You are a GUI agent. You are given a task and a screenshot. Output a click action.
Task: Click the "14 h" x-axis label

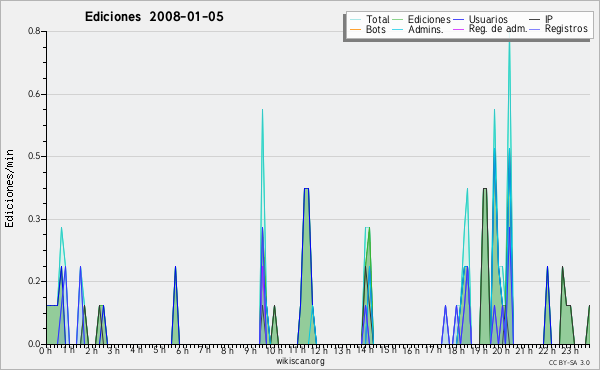pyautogui.click(x=365, y=350)
